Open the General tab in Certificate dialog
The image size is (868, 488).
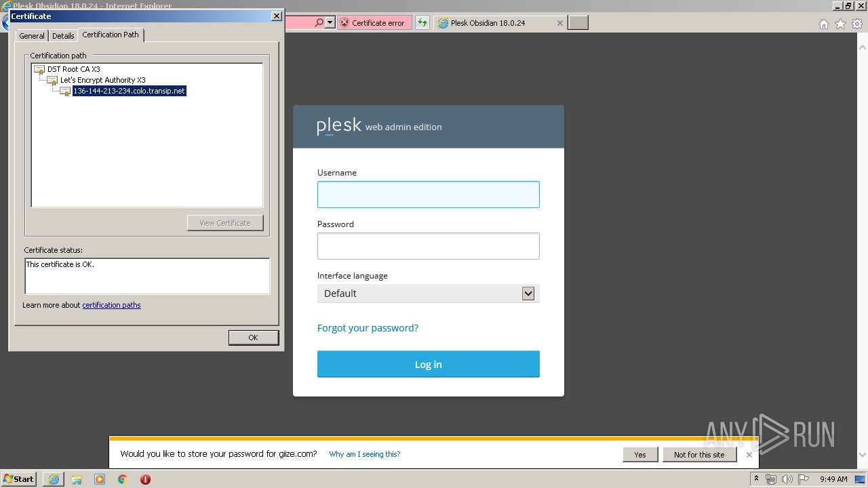tap(31, 36)
